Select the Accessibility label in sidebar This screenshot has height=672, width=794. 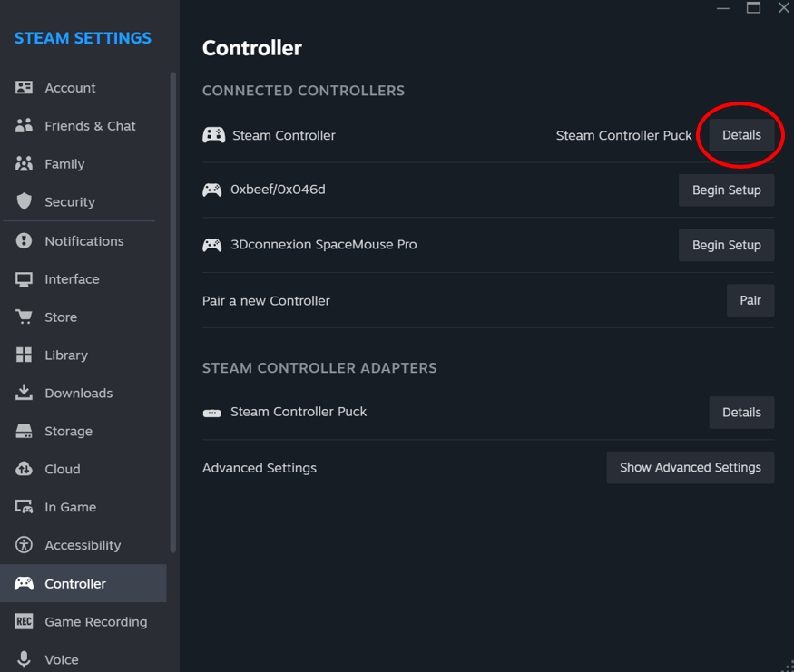point(83,545)
